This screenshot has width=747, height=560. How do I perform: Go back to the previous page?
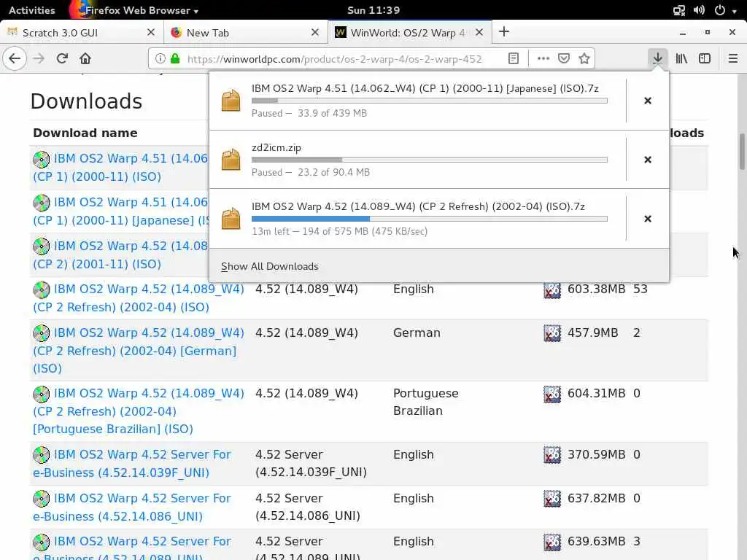click(15, 58)
